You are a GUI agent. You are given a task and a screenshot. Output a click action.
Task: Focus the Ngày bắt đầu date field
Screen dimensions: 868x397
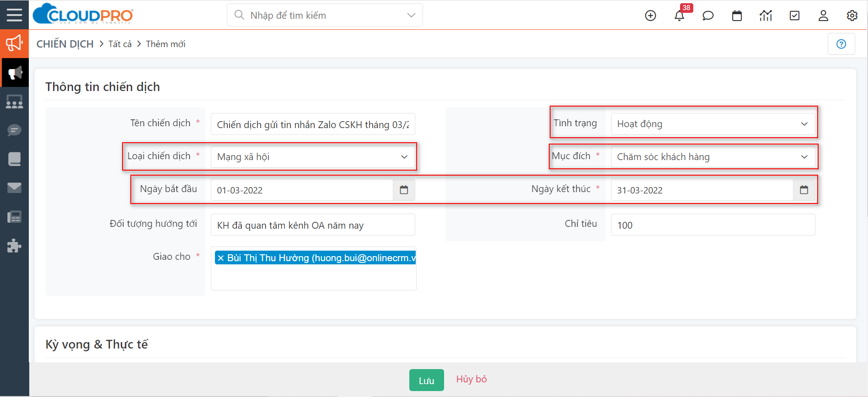click(302, 190)
